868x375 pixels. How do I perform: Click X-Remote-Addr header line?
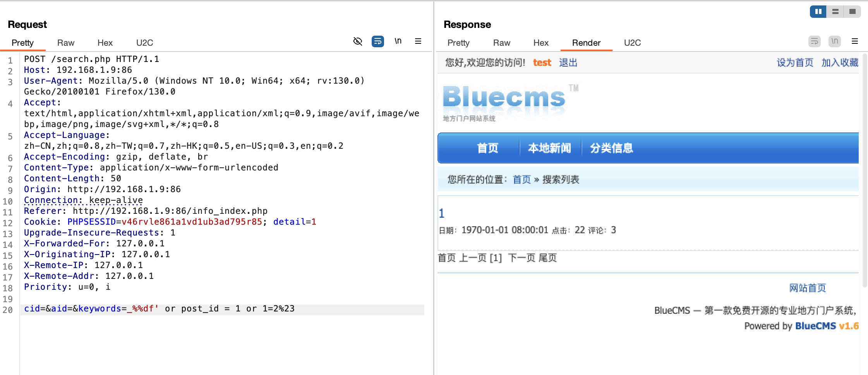[89, 276]
